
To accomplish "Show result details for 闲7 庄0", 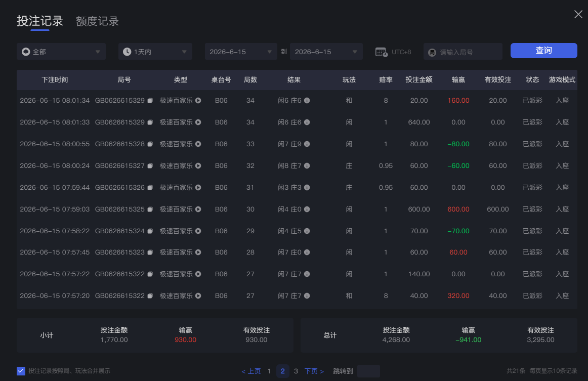I will [x=307, y=252].
